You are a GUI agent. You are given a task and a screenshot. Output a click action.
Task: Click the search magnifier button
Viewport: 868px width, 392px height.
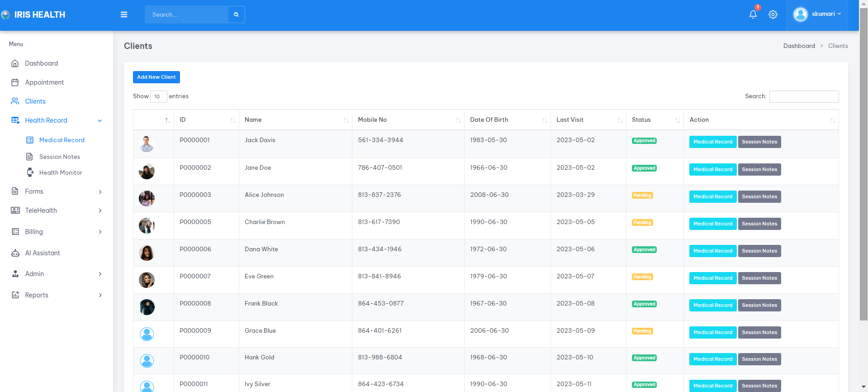[x=236, y=14]
